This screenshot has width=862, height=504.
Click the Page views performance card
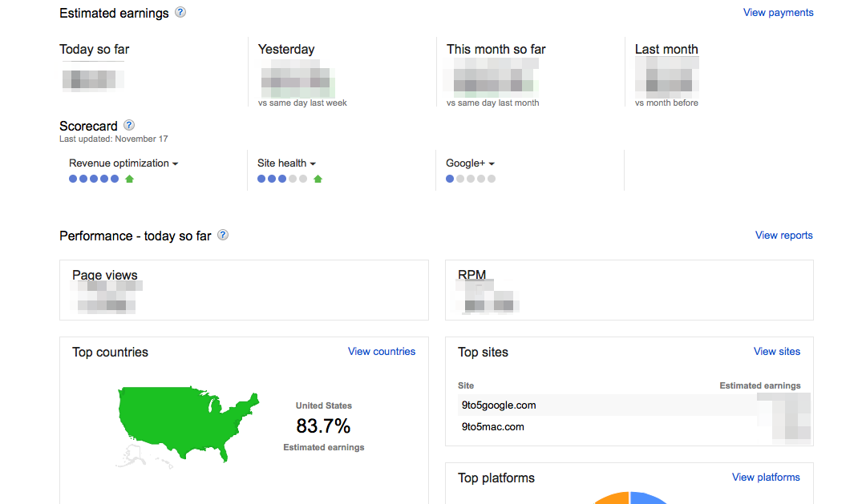[244, 289]
